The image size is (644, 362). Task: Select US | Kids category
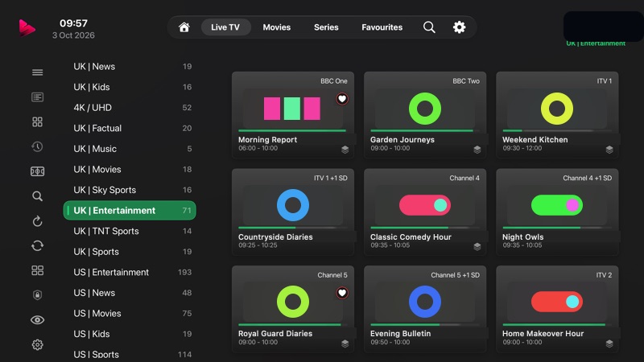(130, 334)
